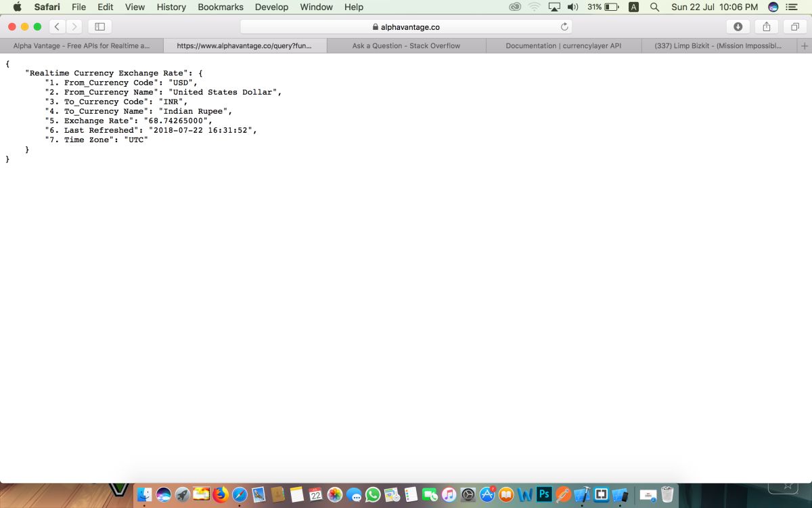Launch Siri from the dock
Screen dimensions: 812x508
(163, 494)
